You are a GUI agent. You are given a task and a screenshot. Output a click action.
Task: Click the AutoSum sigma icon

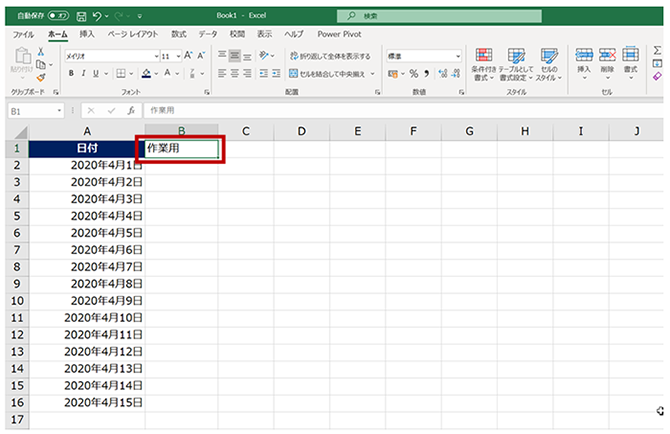click(657, 49)
